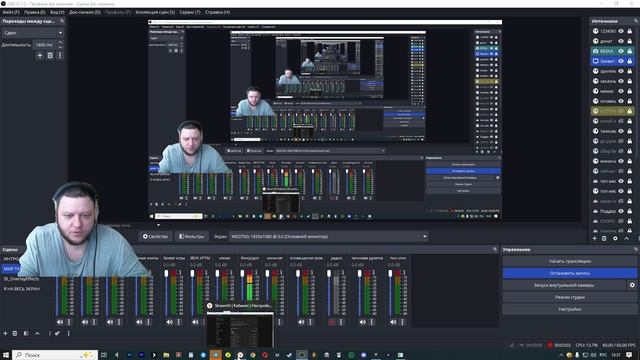Increase the transition duration with stepper arrows
Image resolution: width=640 pixels, height=360 pixels.
point(60,42)
